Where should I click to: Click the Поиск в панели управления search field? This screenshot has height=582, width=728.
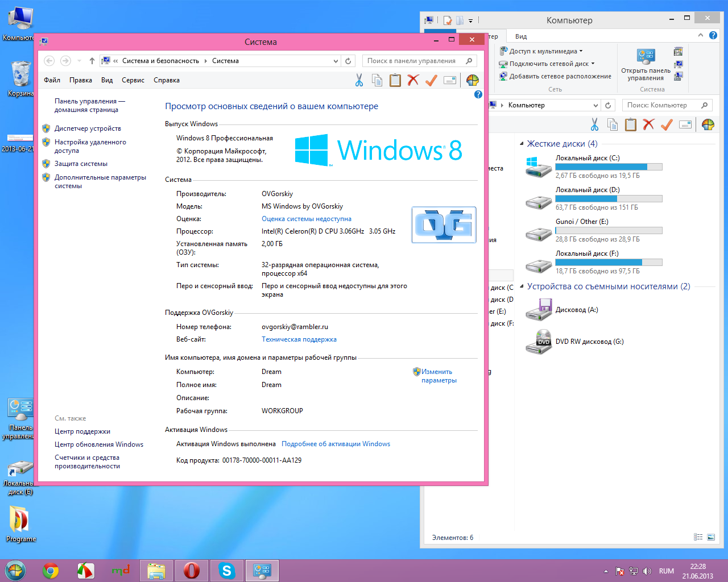412,61
